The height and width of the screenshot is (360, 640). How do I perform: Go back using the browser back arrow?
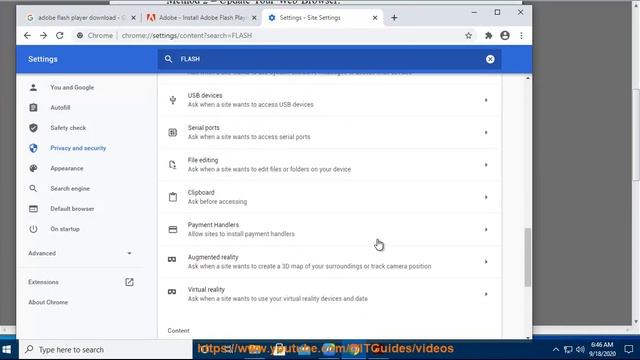click(x=27, y=36)
